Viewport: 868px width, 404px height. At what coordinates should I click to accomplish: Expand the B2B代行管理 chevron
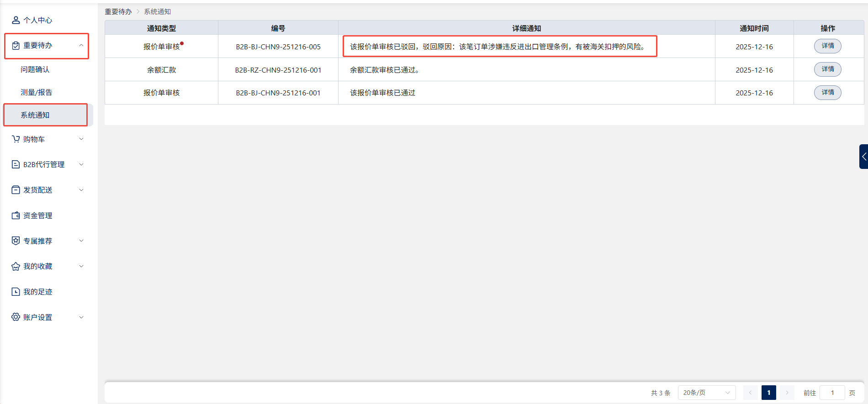tap(81, 164)
